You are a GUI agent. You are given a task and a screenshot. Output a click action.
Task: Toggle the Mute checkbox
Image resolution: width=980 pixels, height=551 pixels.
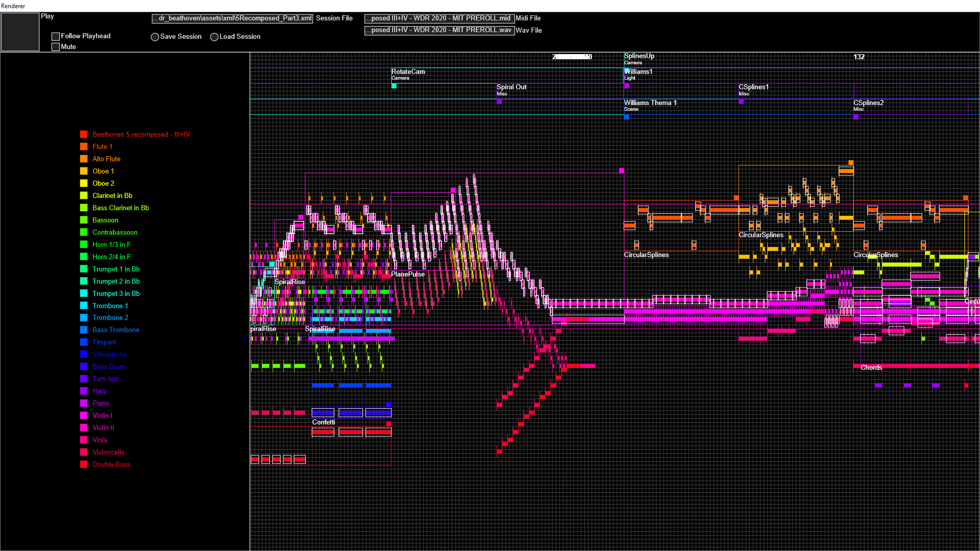click(56, 47)
